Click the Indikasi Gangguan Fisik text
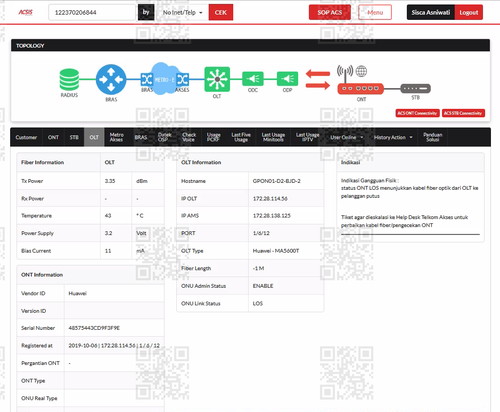This screenshot has height=412, width=500. pyautogui.click(x=370, y=180)
